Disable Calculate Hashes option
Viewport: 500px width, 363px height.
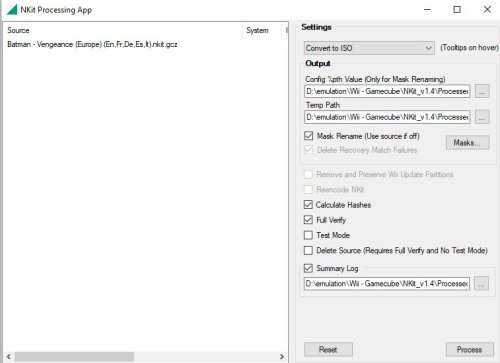tap(308, 205)
